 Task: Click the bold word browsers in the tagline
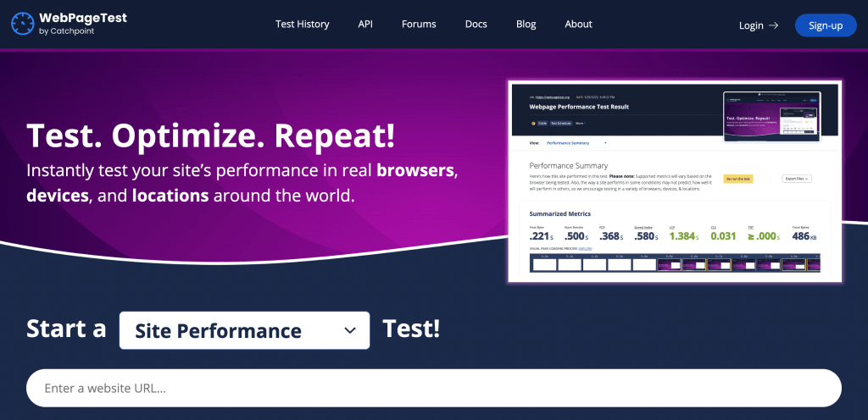[x=415, y=171]
